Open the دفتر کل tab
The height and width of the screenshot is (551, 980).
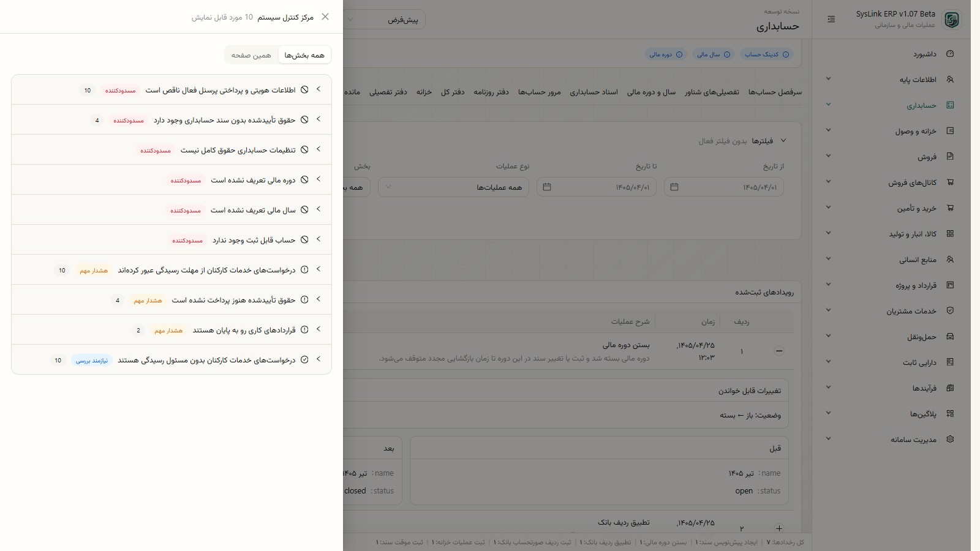(x=453, y=92)
